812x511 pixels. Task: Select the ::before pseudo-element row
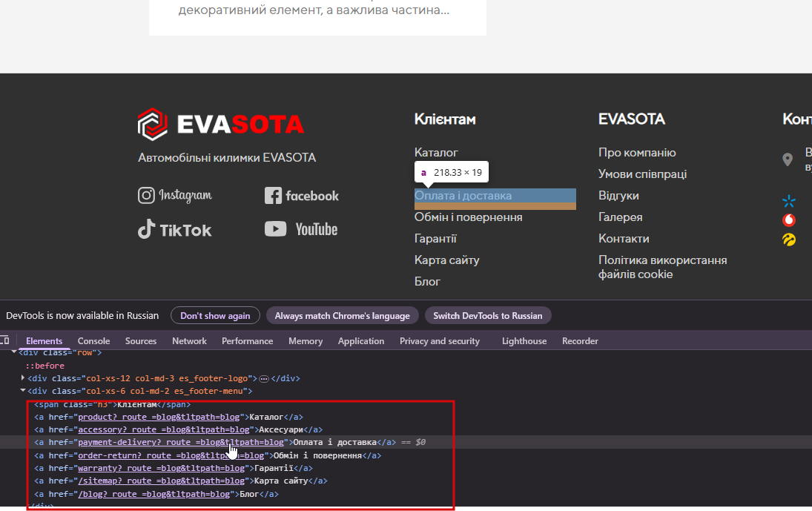(45, 366)
